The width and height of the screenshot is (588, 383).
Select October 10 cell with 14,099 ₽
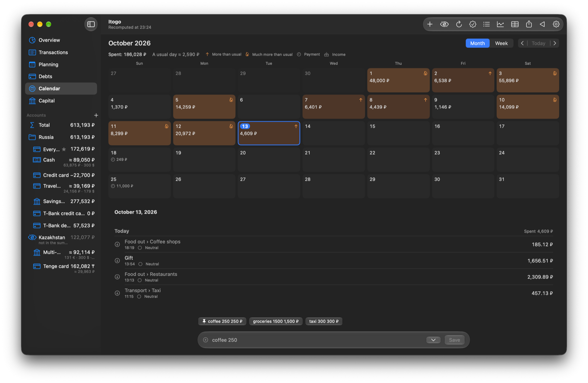528,106
